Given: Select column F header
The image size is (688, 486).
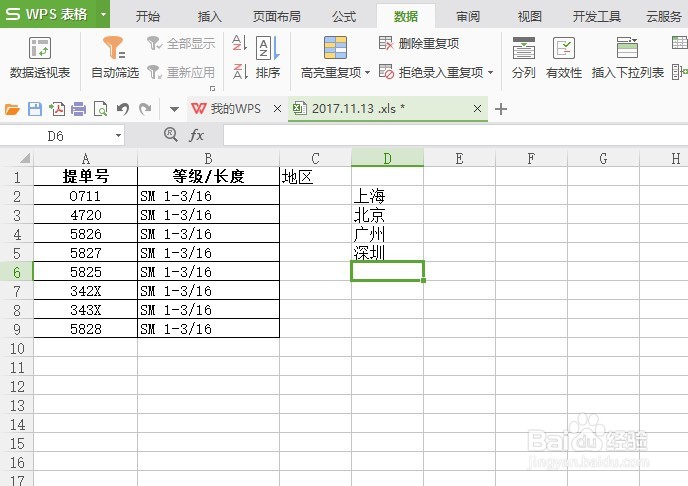Looking at the screenshot, I should tap(531, 158).
